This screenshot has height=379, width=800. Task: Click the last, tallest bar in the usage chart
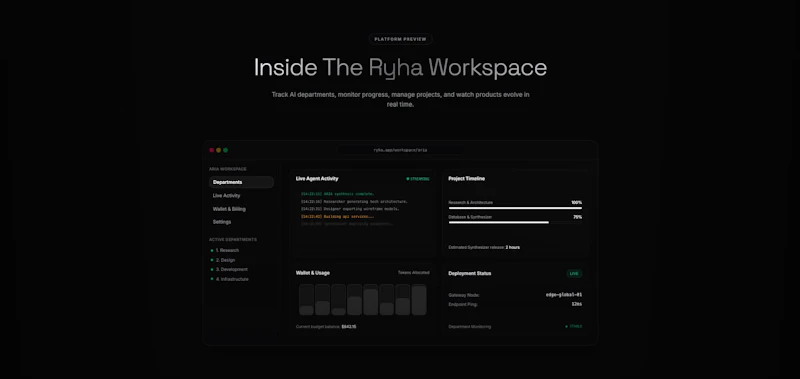point(419,300)
